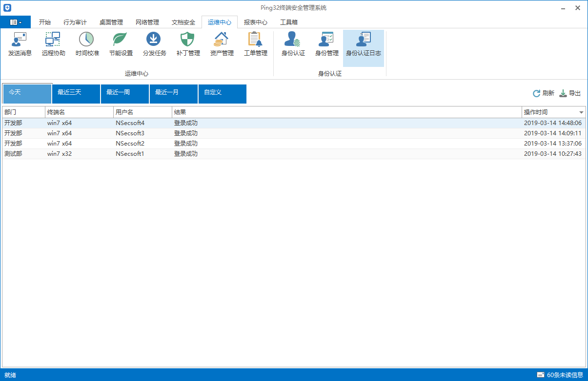Open the 发送消息 send message tool

pos(20,45)
